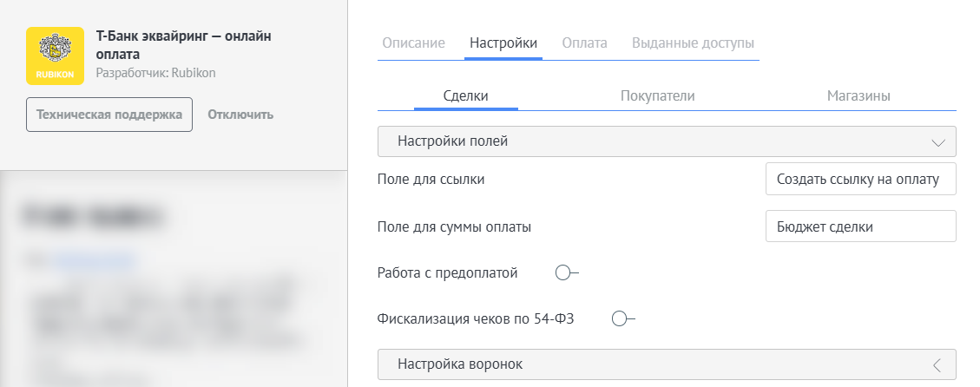Select the Сделки sub-tab
The height and width of the screenshot is (387, 980).
(465, 96)
